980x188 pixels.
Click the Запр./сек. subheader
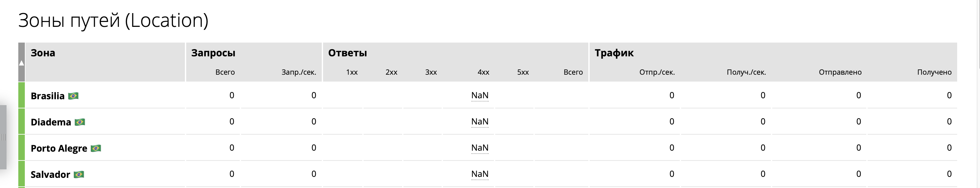coord(299,72)
